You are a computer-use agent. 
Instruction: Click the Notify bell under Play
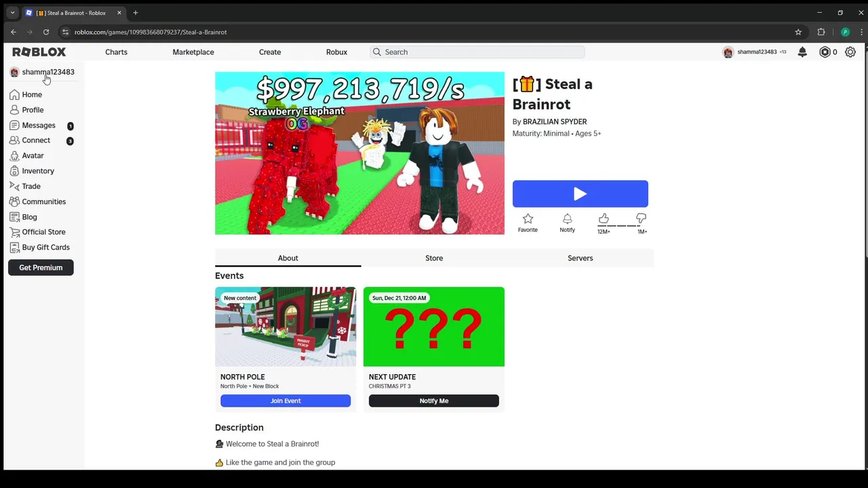click(x=567, y=218)
